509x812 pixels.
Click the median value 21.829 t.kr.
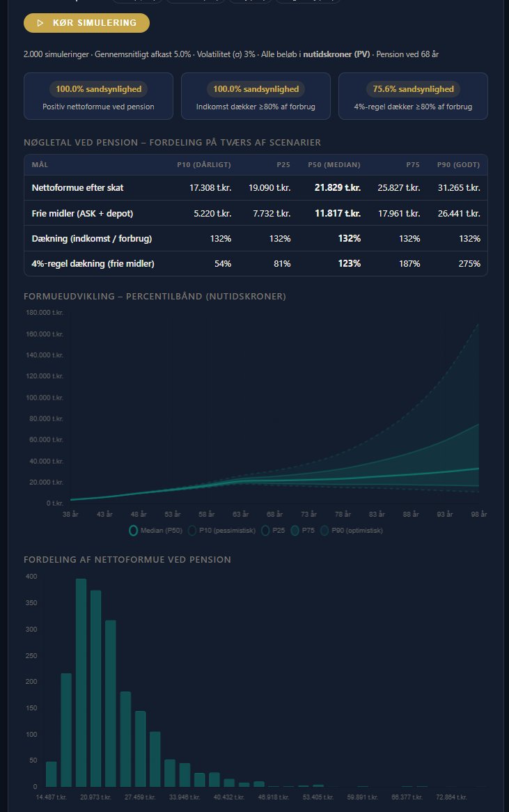click(338, 188)
